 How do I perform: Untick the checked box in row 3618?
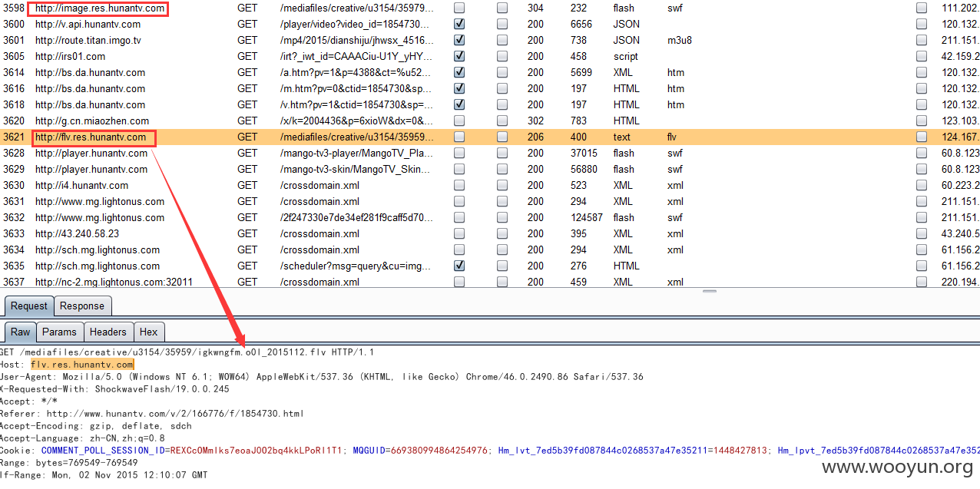point(459,104)
